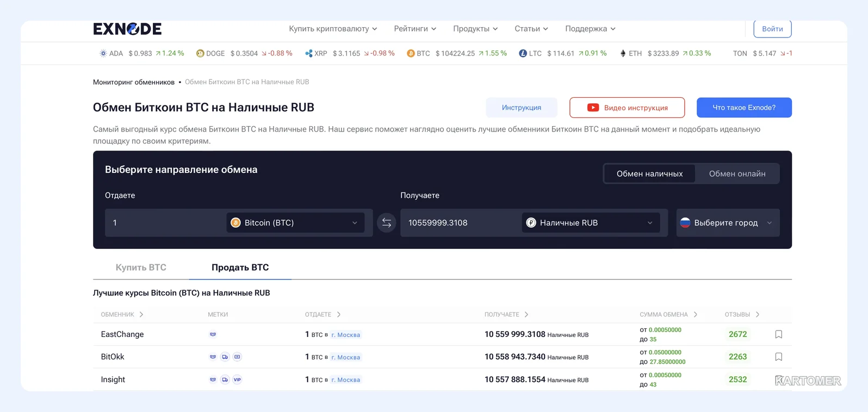The image size is (868, 412).
Task: Click the Получаете amount field
Action: [x=461, y=223]
